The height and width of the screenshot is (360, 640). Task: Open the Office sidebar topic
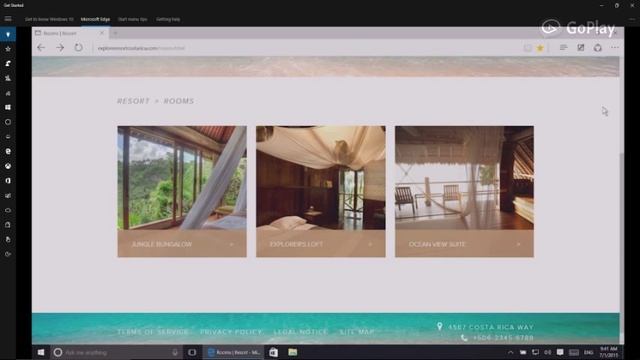click(8, 181)
